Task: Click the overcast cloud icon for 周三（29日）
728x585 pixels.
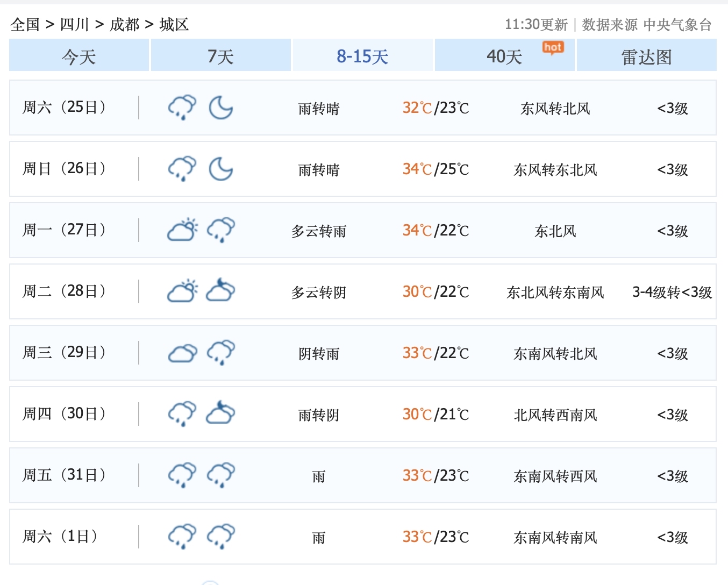Action: click(x=182, y=352)
